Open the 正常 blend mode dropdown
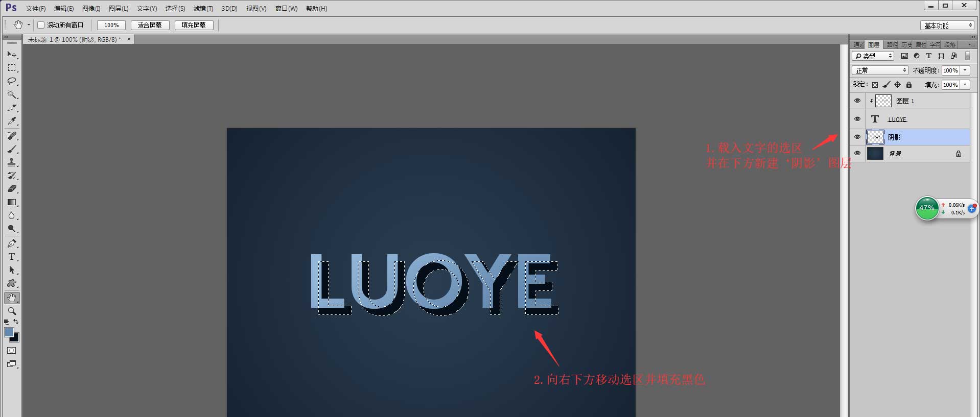 tap(880, 70)
